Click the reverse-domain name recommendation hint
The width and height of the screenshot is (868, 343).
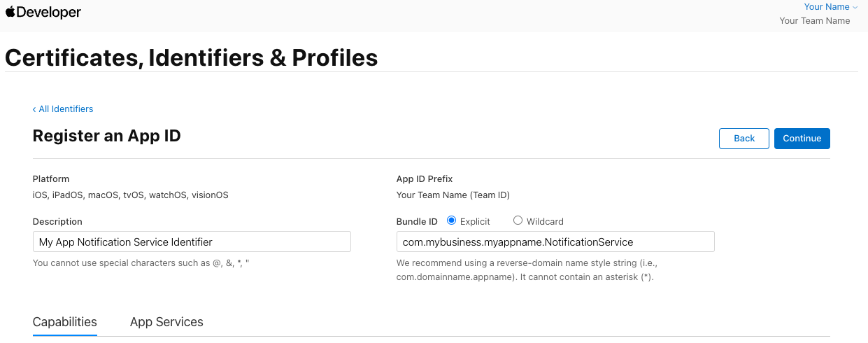526,270
